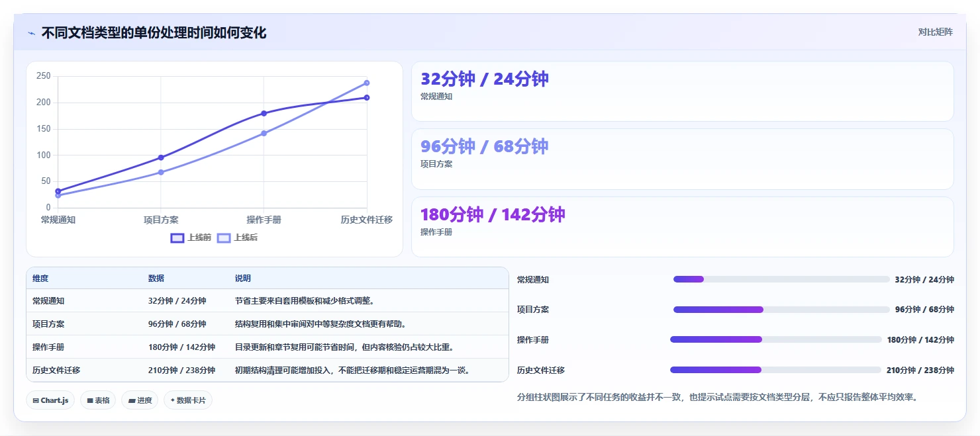Click the 项目方案 progress bar
This screenshot has height=436, width=980.
pos(781,310)
